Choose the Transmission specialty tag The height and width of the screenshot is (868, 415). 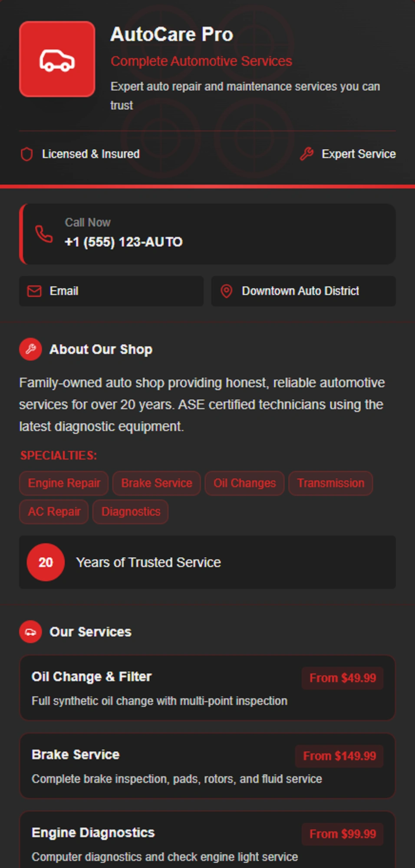[330, 483]
